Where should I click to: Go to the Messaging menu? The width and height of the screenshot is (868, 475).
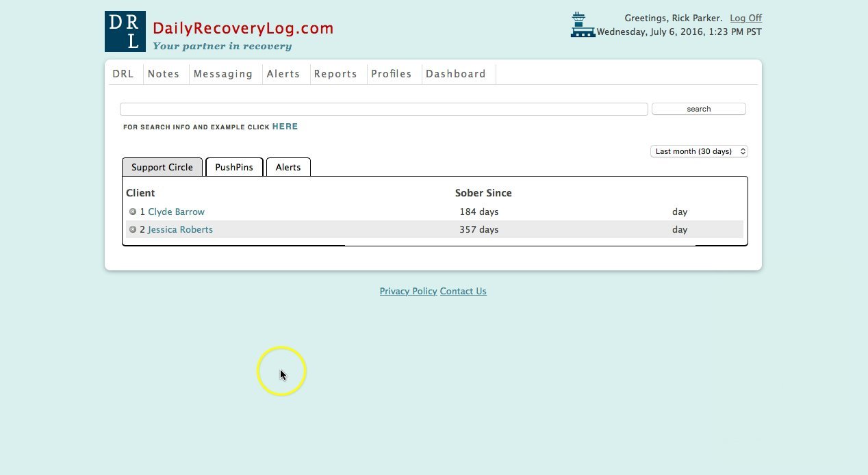[223, 74]
